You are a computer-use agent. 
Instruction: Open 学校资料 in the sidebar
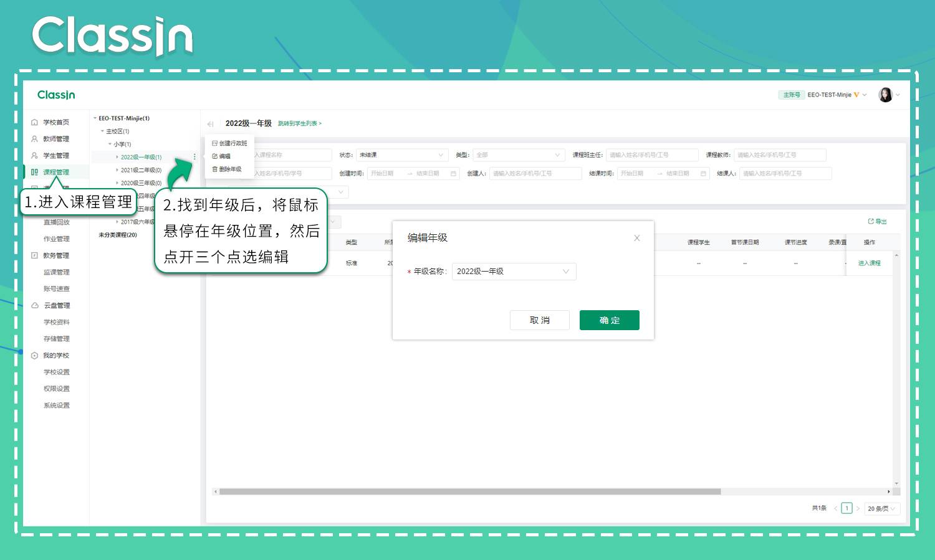(57, 322)
